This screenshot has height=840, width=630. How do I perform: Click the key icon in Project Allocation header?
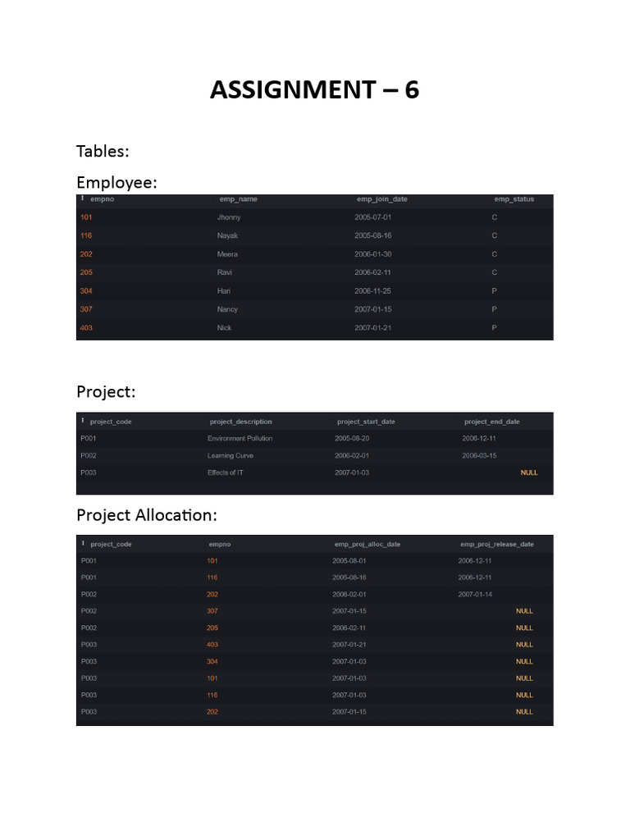coord(83,543)
